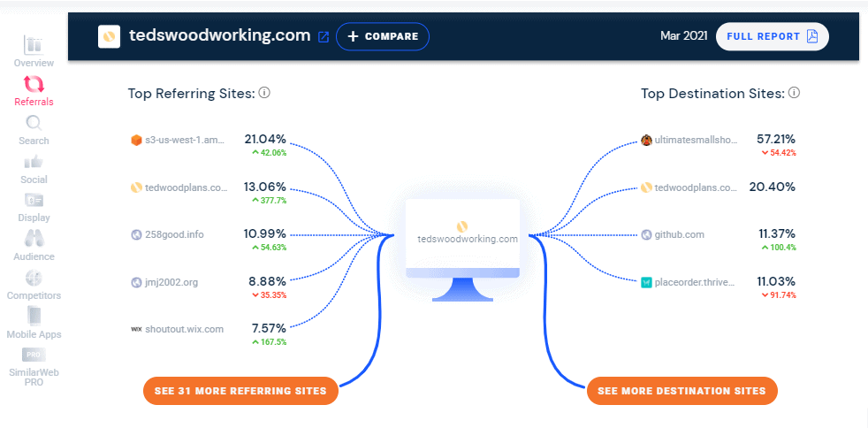Click the 10.99% referring share value
Image resolution: width=868 pixels, height=428 pixels.
point(265,233)
